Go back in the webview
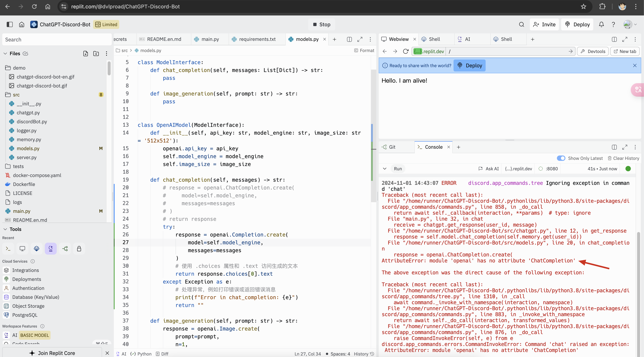This screenshot has height=357, width=644. pos(385,51)
